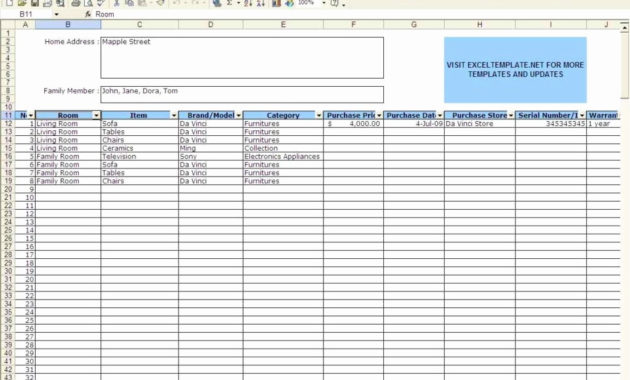Click the Home Address input box
This screenshot has height=380, width=630.
[242, 58]
